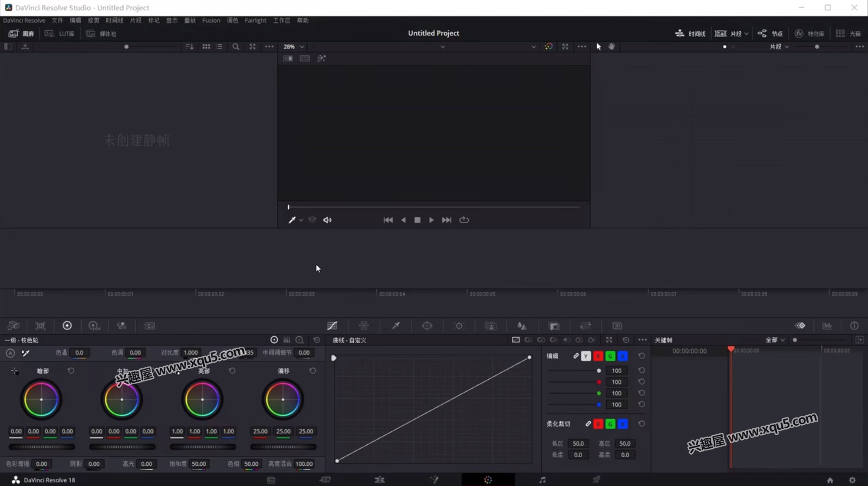
Task: Open the Color Warper palette
Action: (x=364, y=325)
